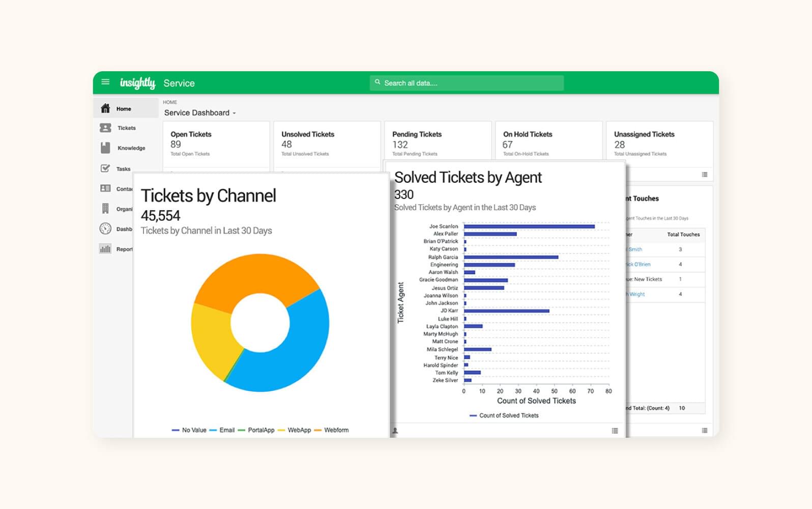Toggle No Value legend entry
812x509 pixels.
click(x=189, y=430)
